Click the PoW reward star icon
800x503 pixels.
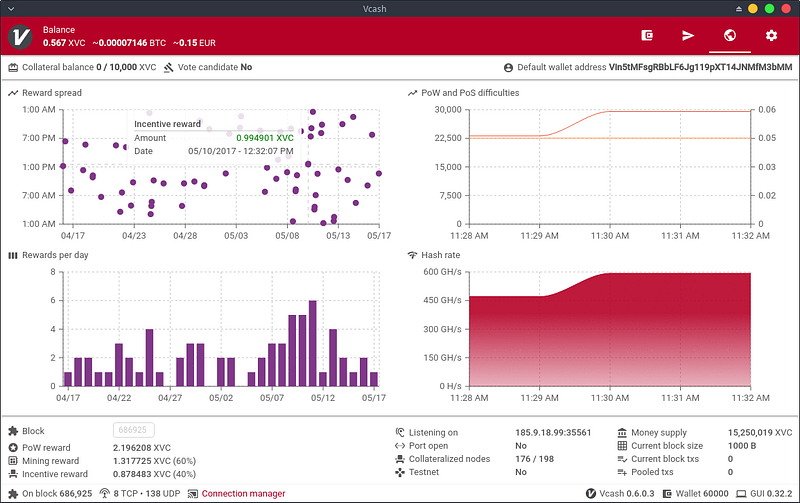coord(13,447)
